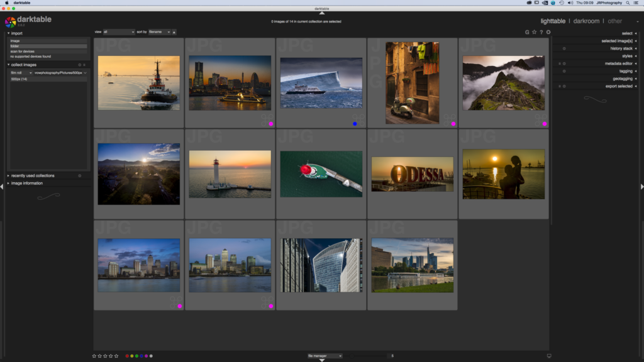Set rating with third star in bottom bar
Viewport: 644px width, 362px height.
coord(105,356)
